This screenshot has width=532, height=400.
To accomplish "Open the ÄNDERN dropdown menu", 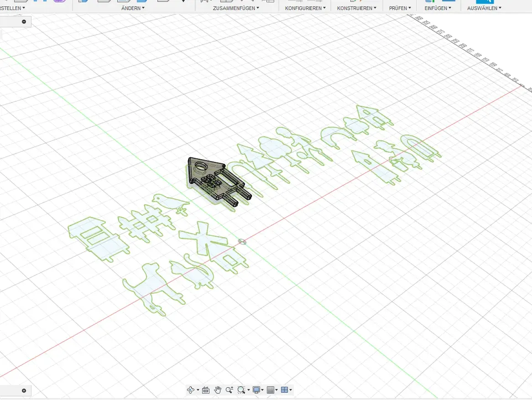I will click(133, 8).
